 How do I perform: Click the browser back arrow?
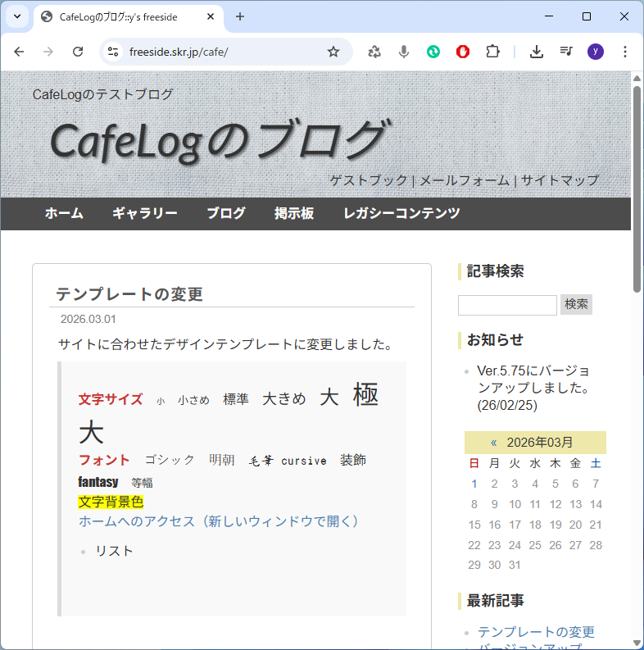(x=19, y=52)
